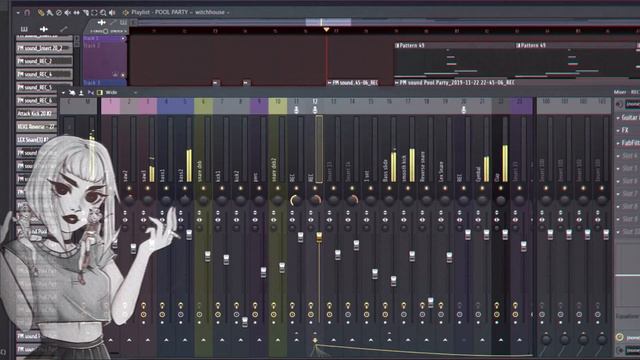Mute the saw3 mixer track LED

(147, 189)
